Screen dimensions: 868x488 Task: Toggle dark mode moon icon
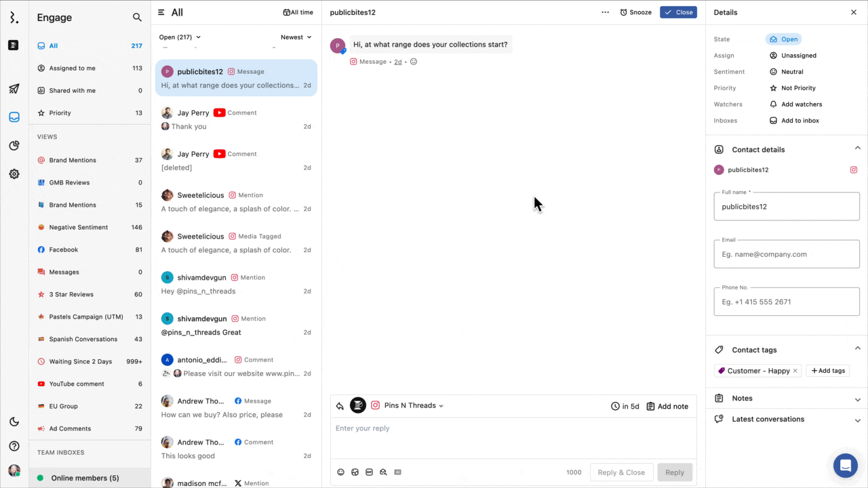[14, 422]
